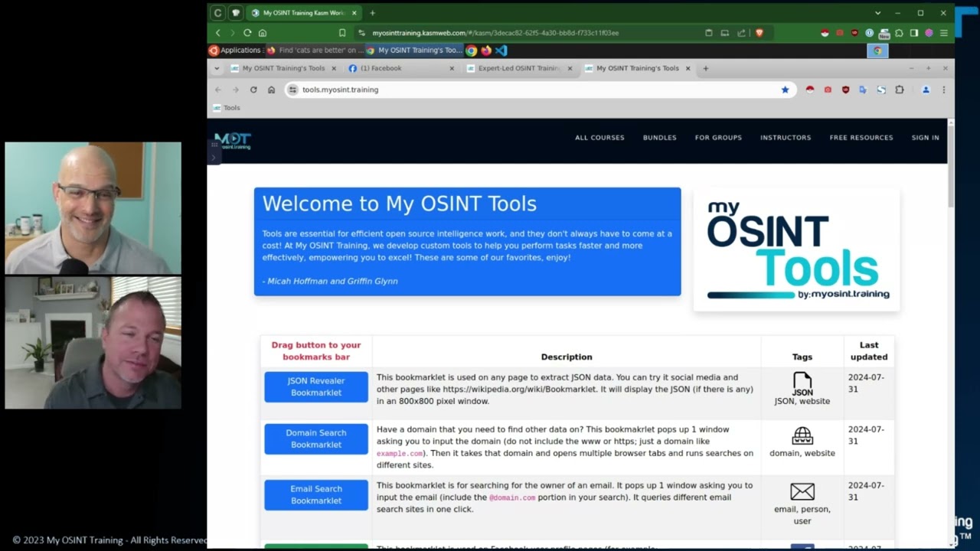
Task: Click the Tags column header
Action: pos(802,357)
